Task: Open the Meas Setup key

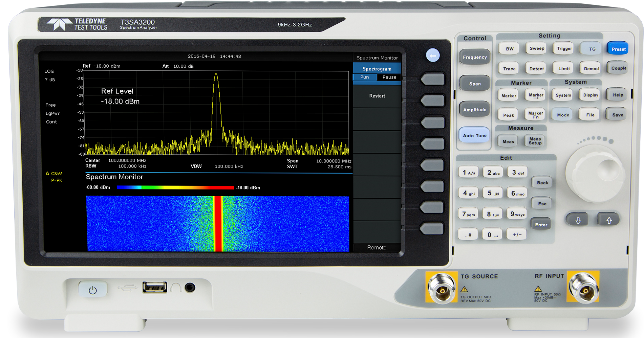Action: pyautogui.click(x=535, y=141)
